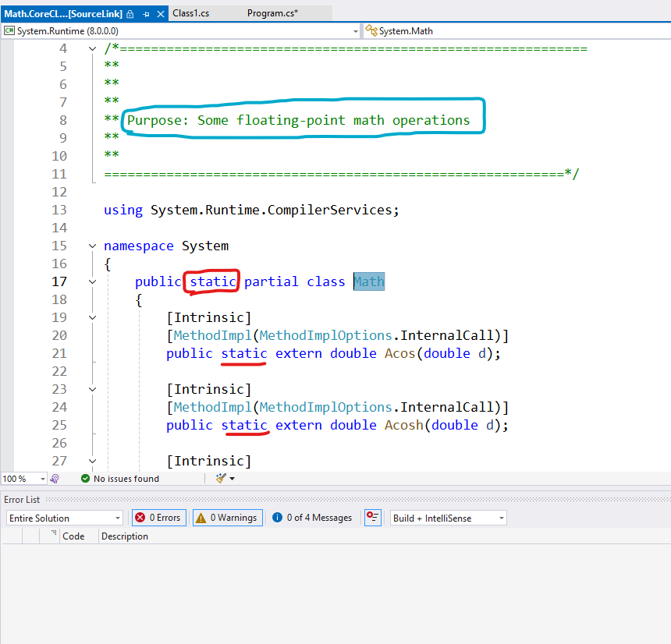Click the C# project icon in the System.Runtime dropdown
The width and height of the screenshot is (671, 644).
(x=9, y=30)
